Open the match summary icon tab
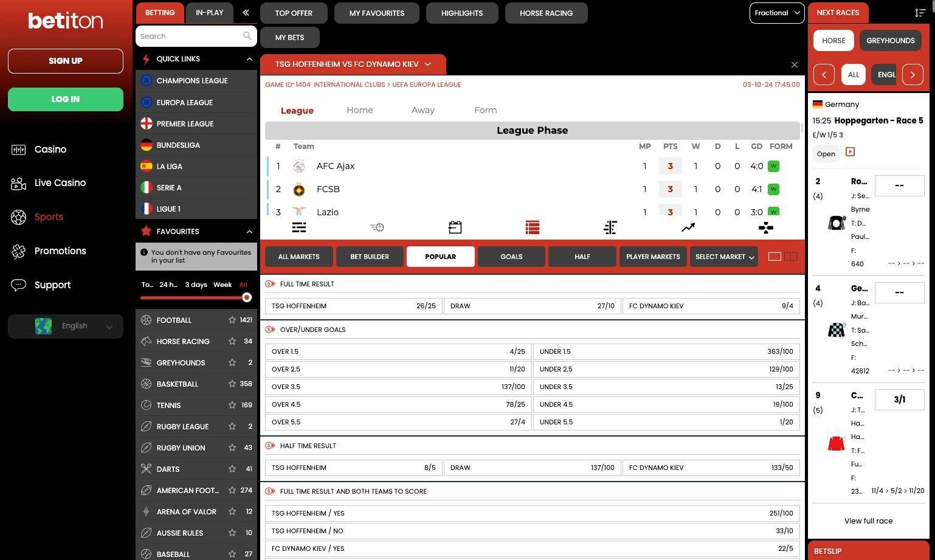Screen dimensions: 935x560 click(x=299, y=227)
